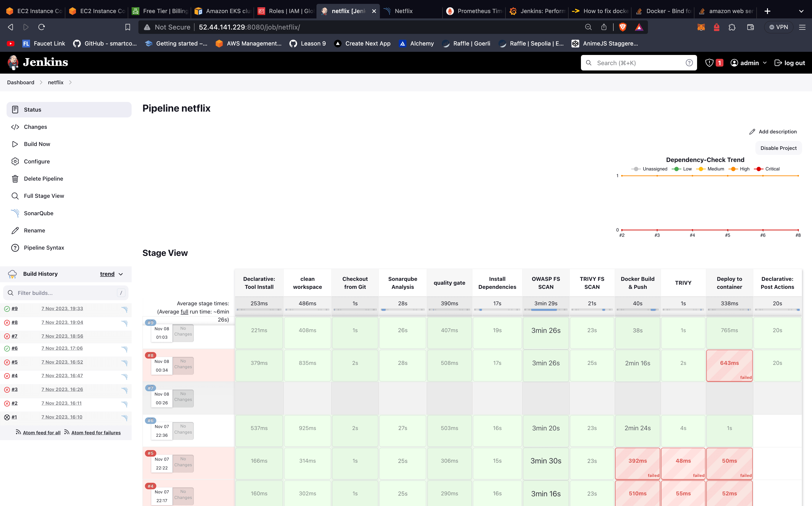Open Atom feed for failures
Screen dimensions: 812x506
click(96, 433)
